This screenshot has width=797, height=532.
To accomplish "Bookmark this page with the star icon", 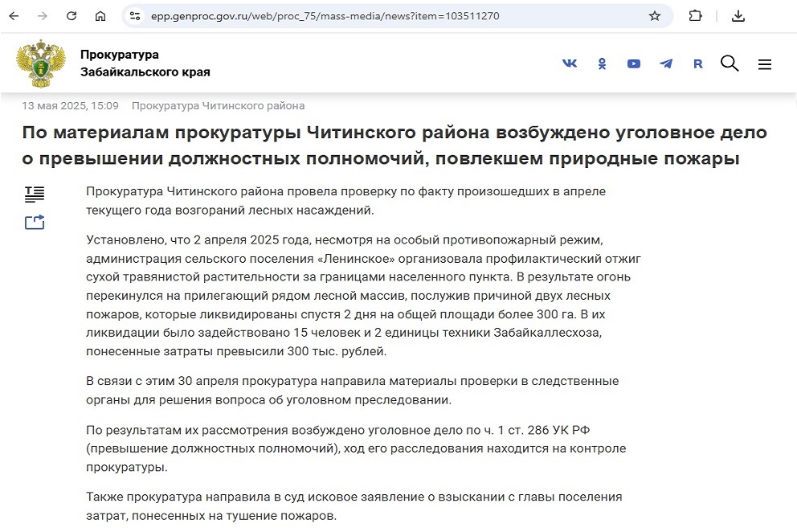I will (655, 16).
